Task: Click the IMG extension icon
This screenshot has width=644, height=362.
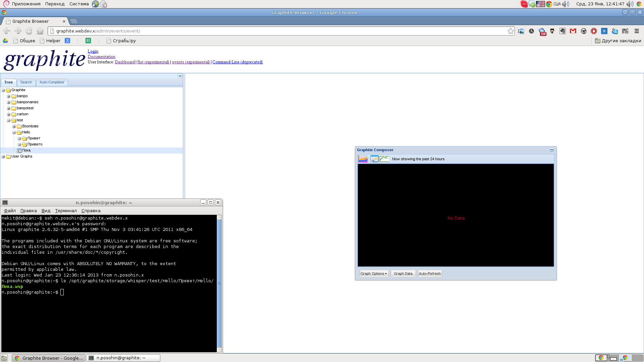Action: click(625, 31)
